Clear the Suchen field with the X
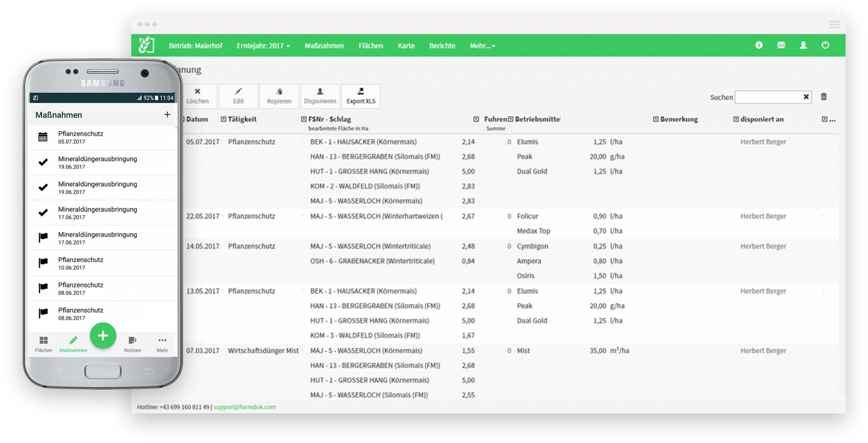This screenshot has width=868, height=443. click(x=806, y=97)
